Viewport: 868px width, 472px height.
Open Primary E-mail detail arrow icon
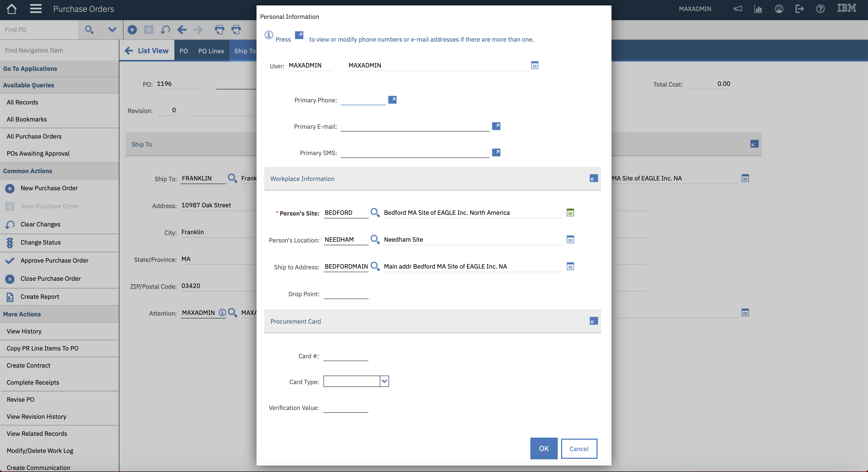click(496, 126)
